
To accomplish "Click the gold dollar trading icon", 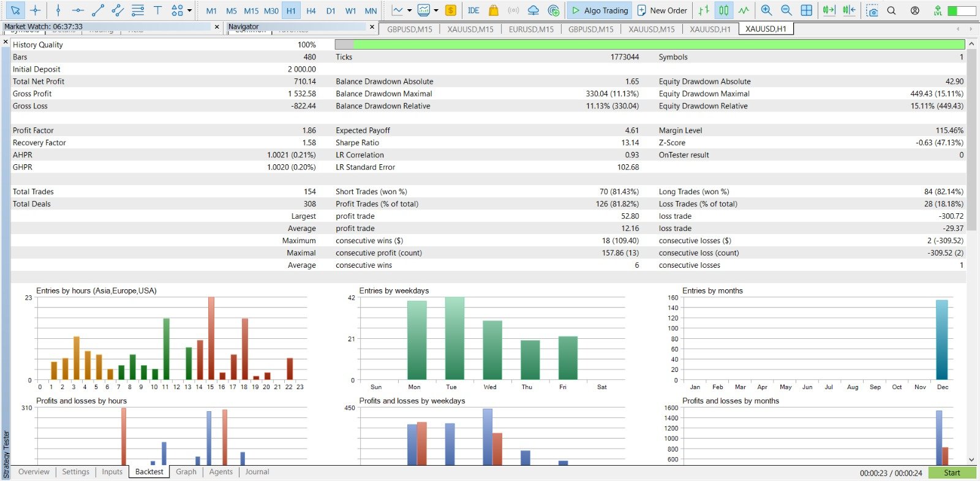I will [451, 10].
